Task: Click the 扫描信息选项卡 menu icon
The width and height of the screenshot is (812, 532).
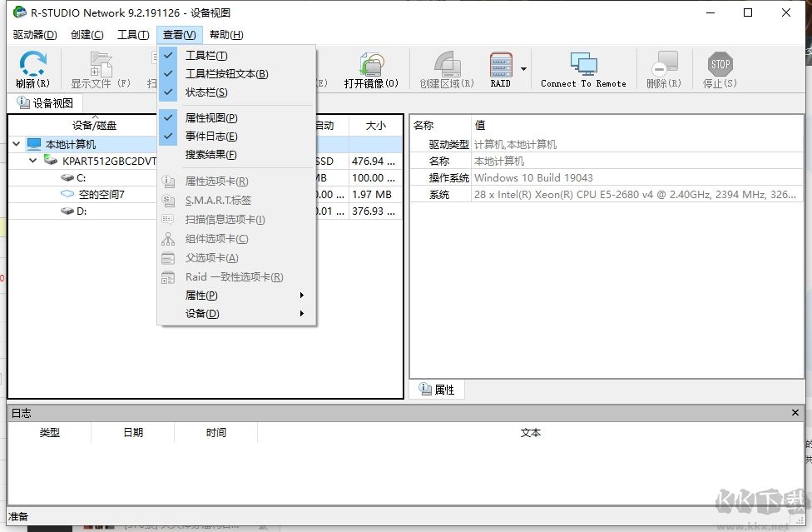Action: click(168, 219)
